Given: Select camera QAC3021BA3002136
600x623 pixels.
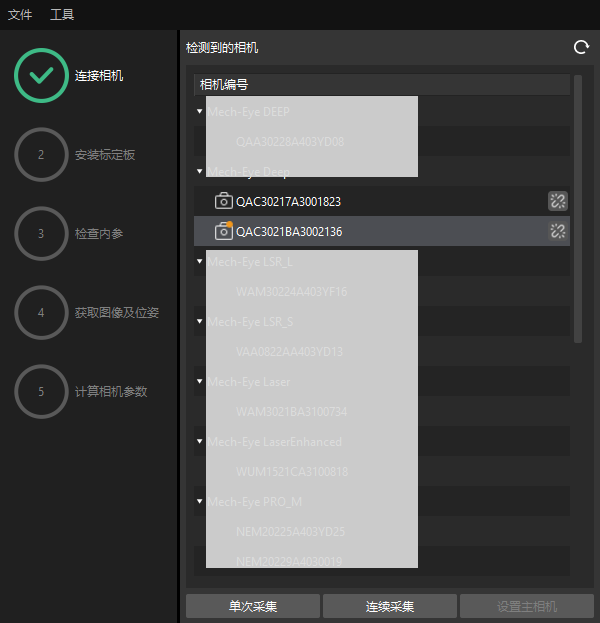Looking at the screenshot, I should tap(382, 231).
